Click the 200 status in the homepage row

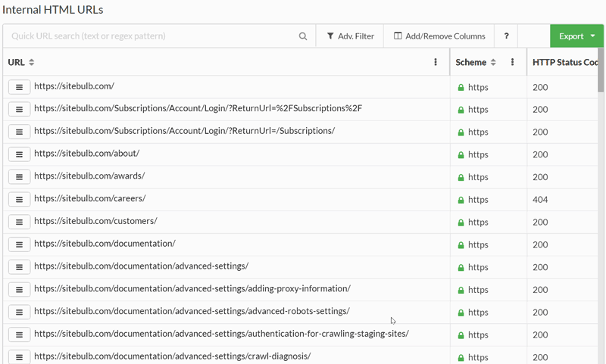point(540,87)
